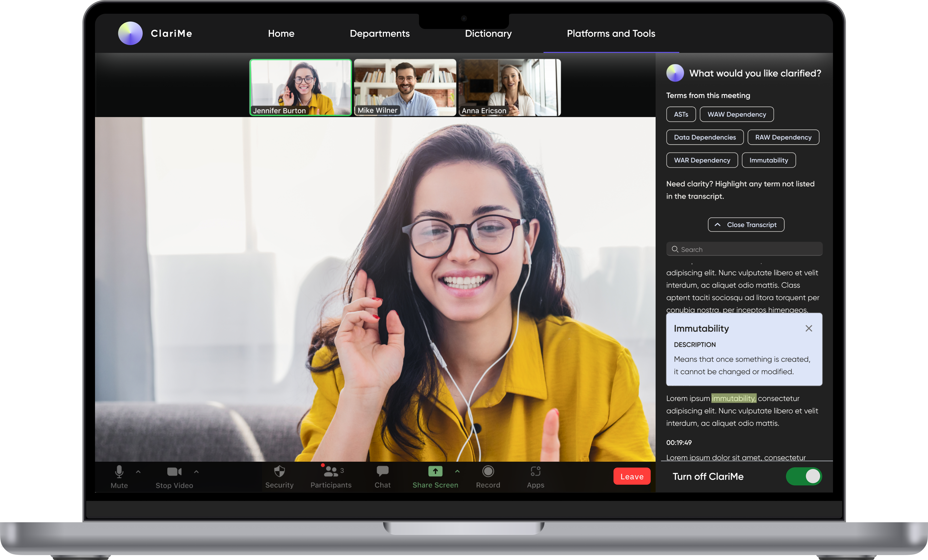
Task: Go to the Departments tab
Action: (x=379, y=34)
